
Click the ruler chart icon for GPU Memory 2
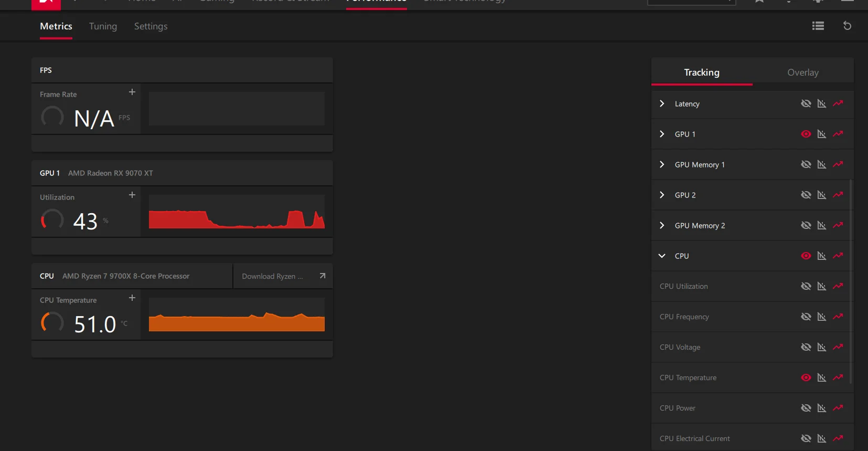(x=822, y=225)
